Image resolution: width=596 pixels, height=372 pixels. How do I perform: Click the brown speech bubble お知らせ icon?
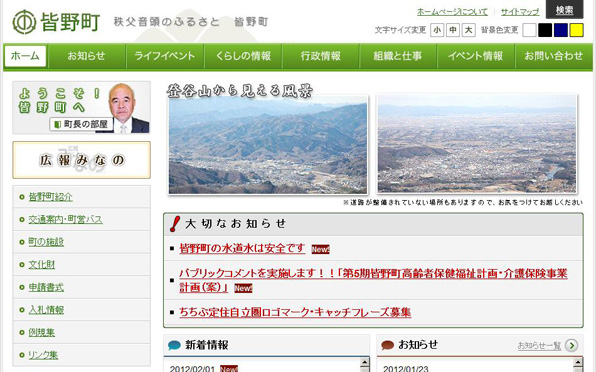pos(387,345)
